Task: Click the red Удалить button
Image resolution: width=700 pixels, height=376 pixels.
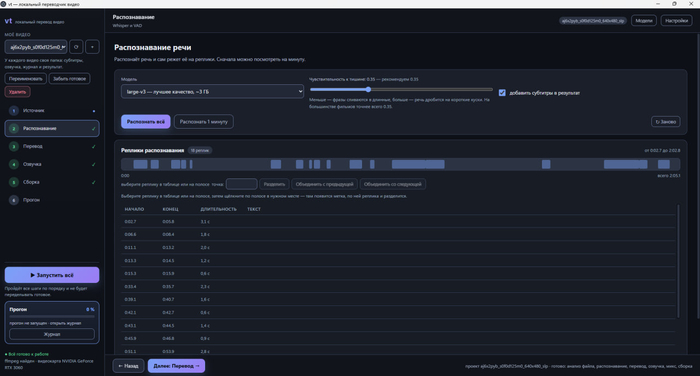Action: click(x=17, y=92)
